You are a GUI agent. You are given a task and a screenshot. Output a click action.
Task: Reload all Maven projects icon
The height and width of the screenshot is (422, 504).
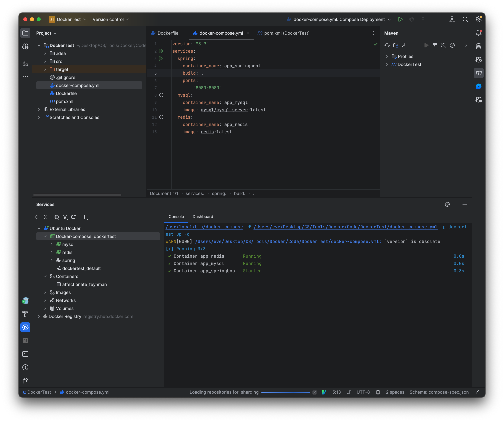click(387, 45)
